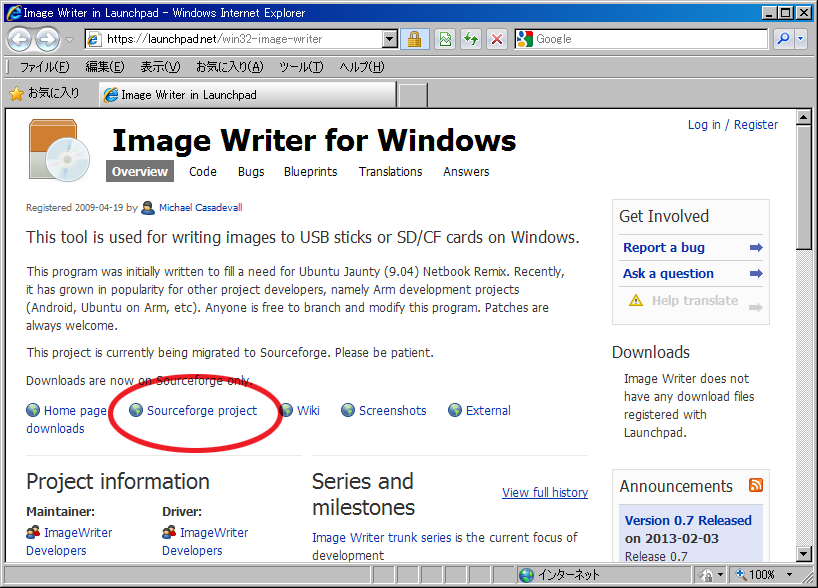Click the warning triangle beside Help translate

click(636, 301)
